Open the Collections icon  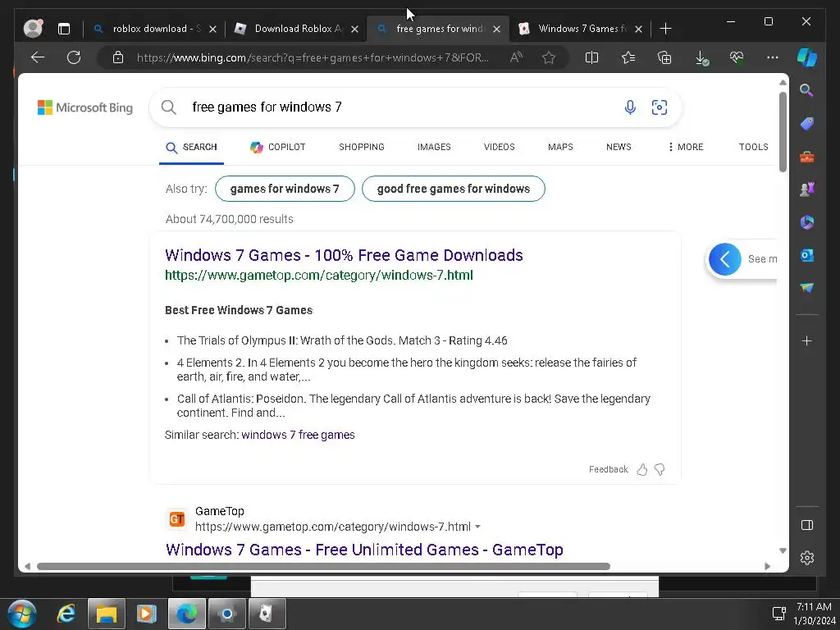pyautogui.click(x=664, y=57)
